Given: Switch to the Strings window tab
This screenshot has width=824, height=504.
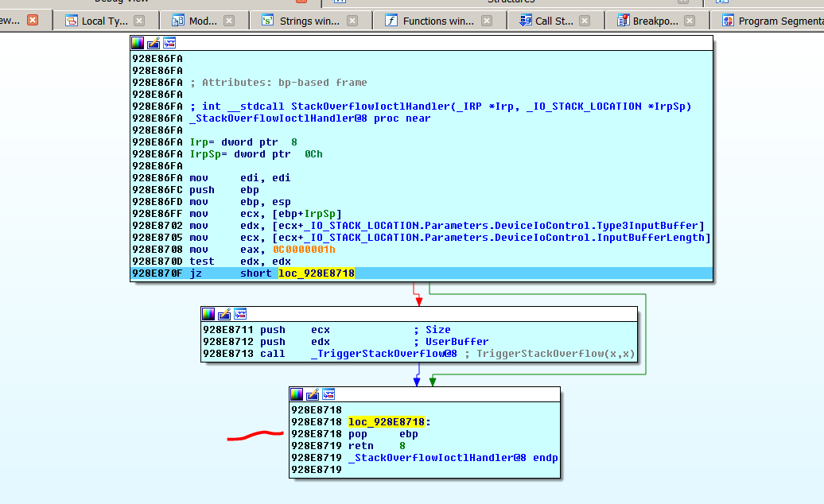Looking at the screenshot, I should point(309,21).
